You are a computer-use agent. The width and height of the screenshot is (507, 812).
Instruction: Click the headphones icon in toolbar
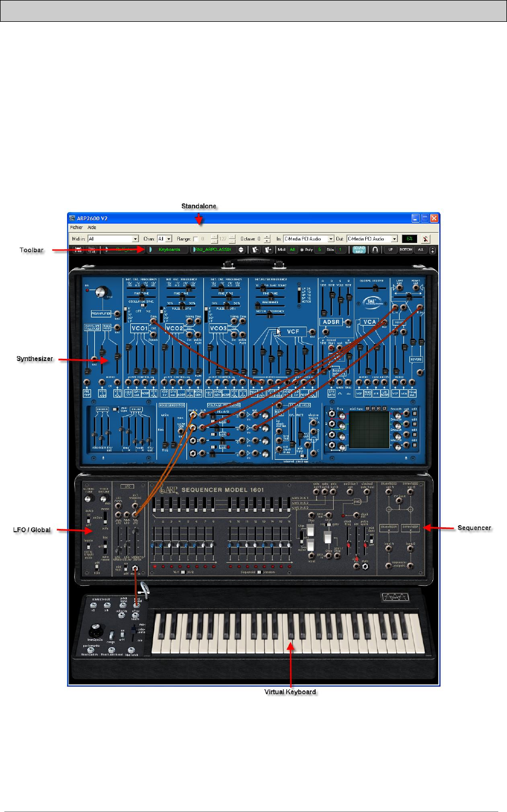point(375,250)
